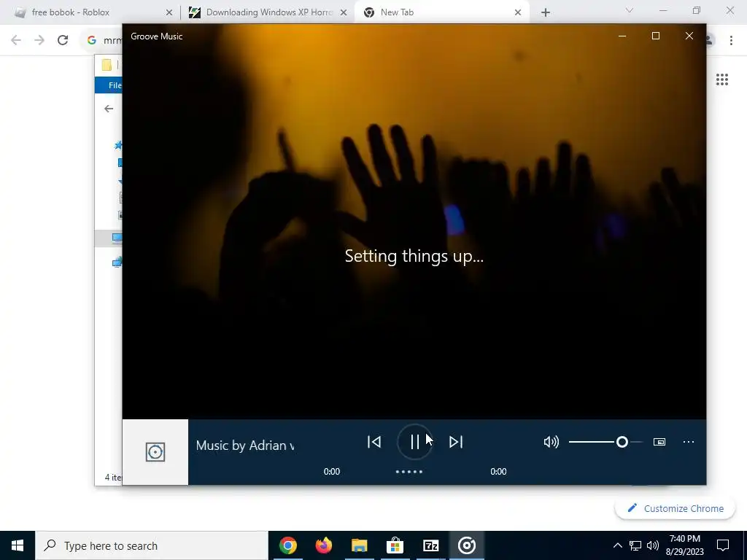
Task: Close the Downloading Windows XP tab
Action: (344, 12)
